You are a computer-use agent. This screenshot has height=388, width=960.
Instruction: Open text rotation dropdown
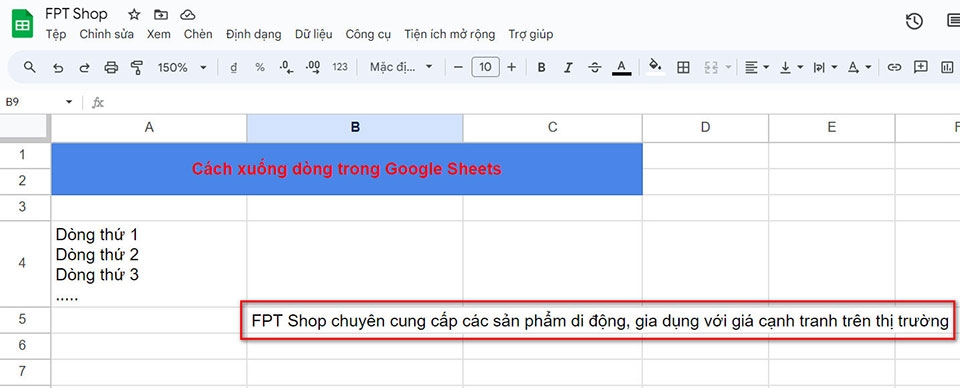(x=859, y=68)
